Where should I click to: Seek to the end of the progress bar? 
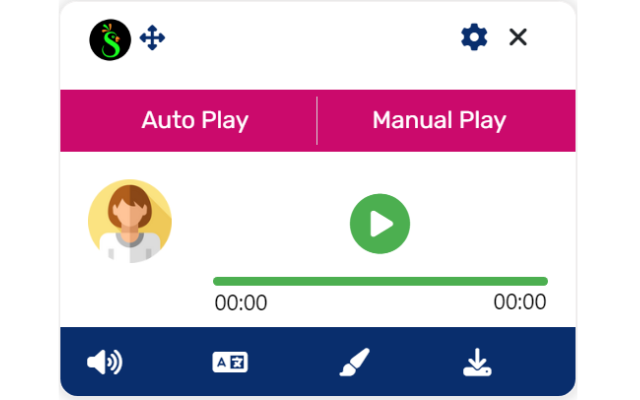(545, 281)
